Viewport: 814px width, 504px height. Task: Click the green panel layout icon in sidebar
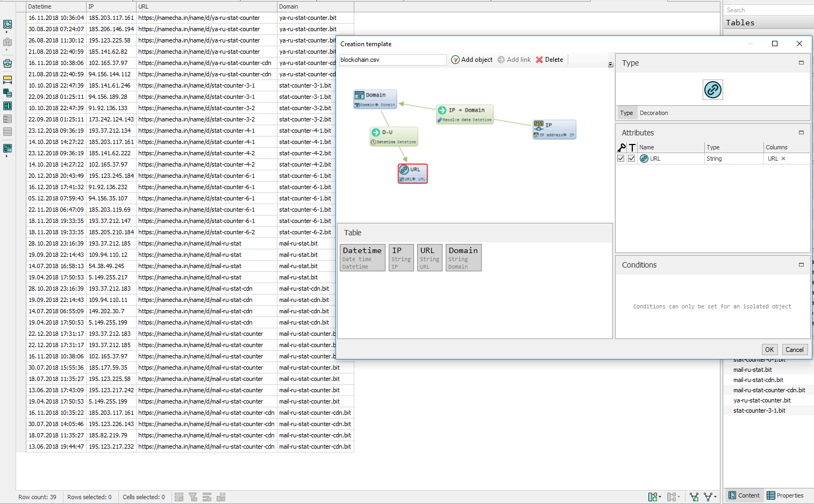click(8, 106)
